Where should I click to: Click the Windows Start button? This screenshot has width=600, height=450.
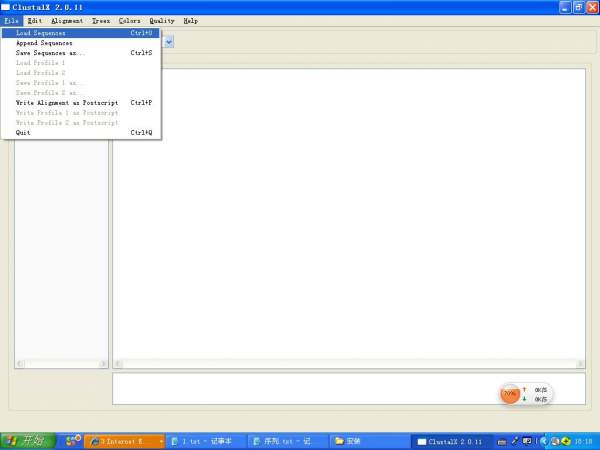pos(28,441)
